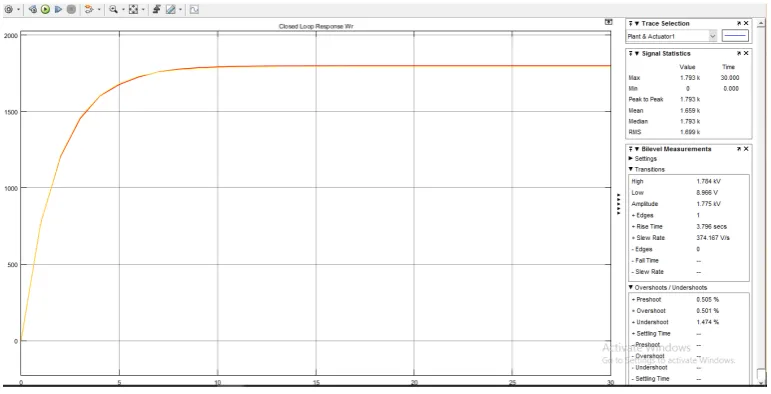Undock the Signal Statistics panel
The image size is (771, 394).
pyautogui.click(x=739, y=54)
